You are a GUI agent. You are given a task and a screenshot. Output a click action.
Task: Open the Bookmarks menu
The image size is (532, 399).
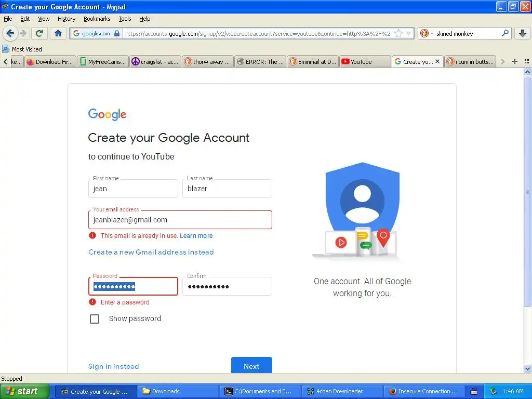point(97,19)
